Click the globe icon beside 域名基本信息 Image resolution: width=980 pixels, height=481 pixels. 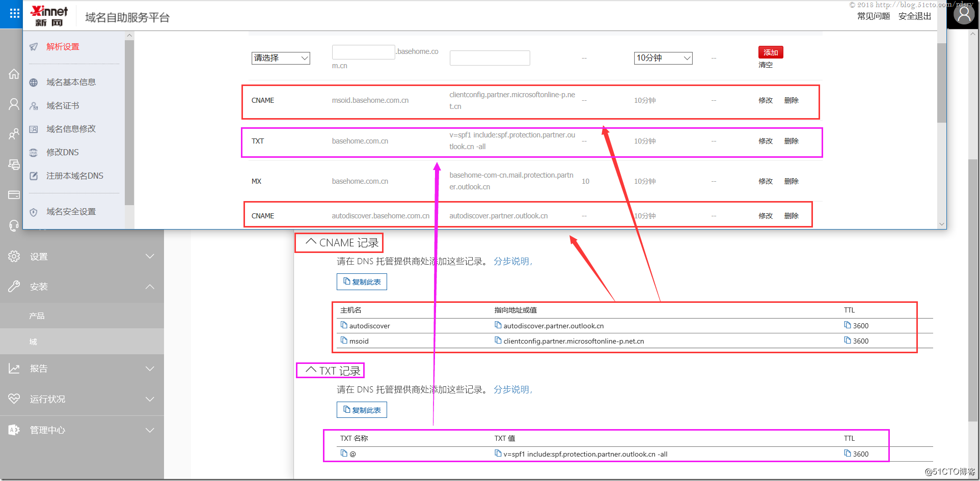(34, 82)
